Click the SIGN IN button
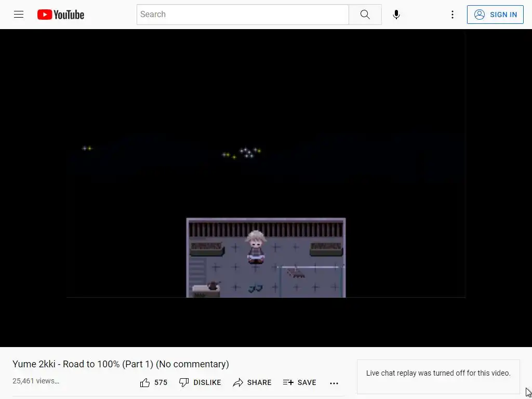Screen dimensions: 532x399 coord(495,15)
